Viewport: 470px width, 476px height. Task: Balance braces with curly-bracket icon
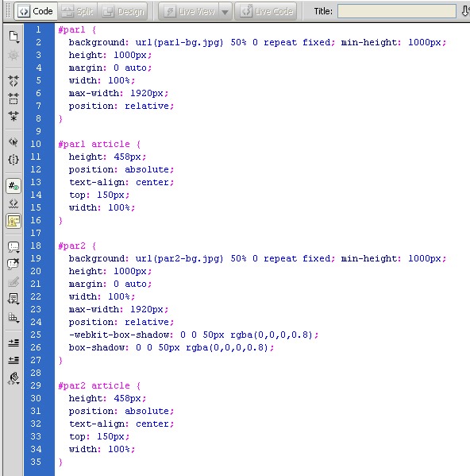pos(13,160)
